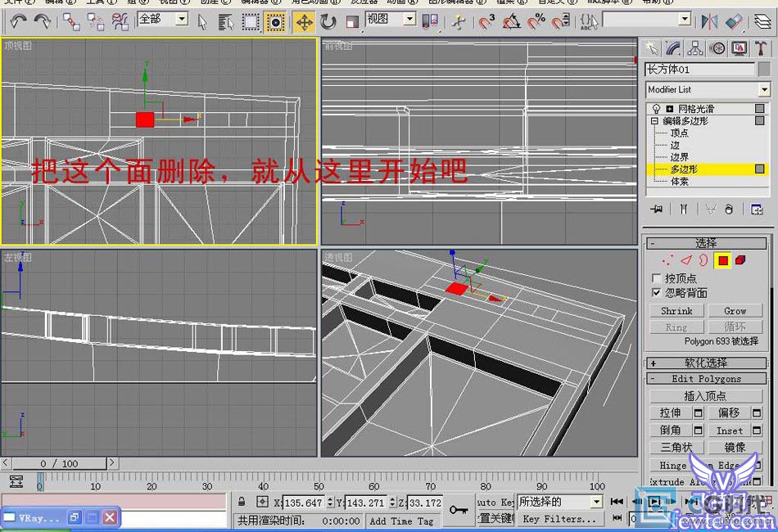
Task: Choose the Bind to Space Warp tool
Action: coord(120,22)
